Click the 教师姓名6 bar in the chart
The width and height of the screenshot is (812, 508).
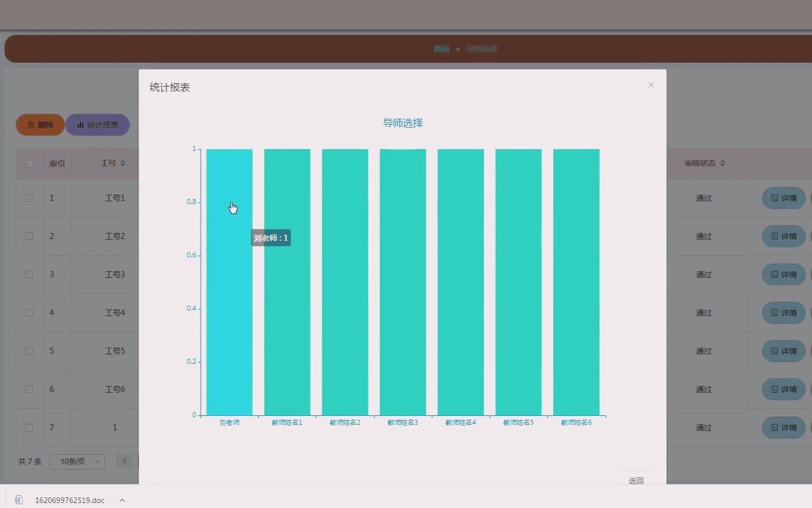coord(576,282)
